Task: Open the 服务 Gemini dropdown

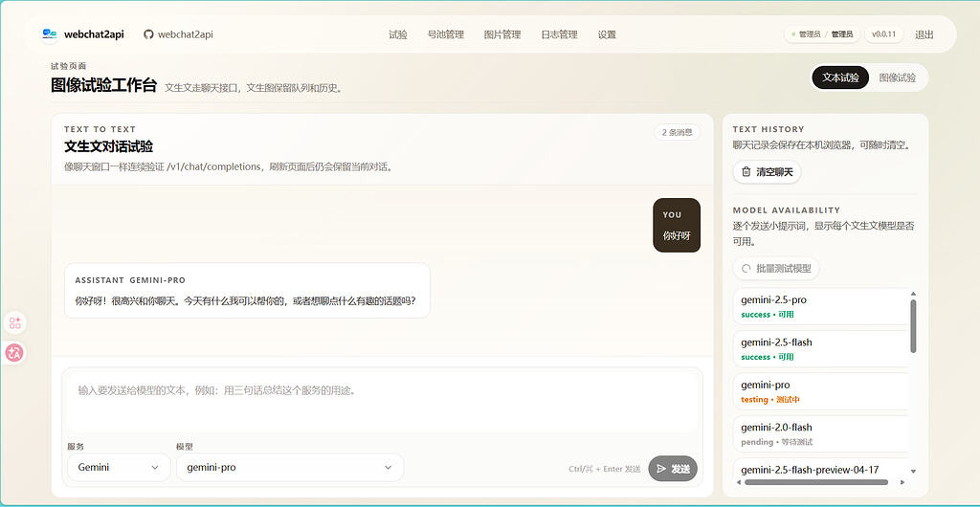Action: coord(119,467)
